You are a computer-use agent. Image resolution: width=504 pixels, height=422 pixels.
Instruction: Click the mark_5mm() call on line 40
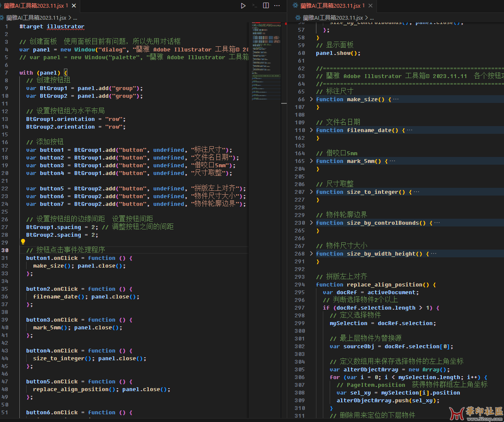point(51,327)
